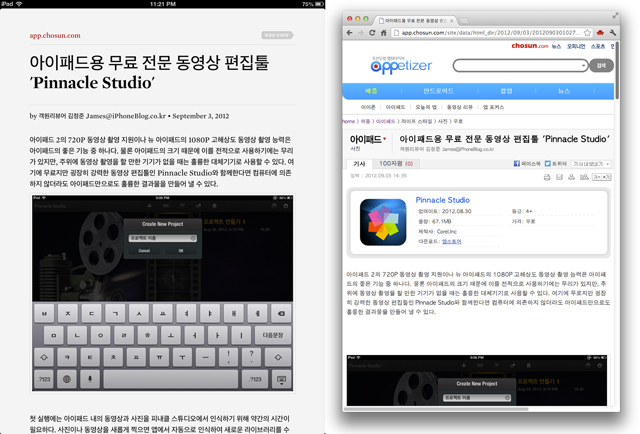Email the article with the envelope icon

coord(559,177)
